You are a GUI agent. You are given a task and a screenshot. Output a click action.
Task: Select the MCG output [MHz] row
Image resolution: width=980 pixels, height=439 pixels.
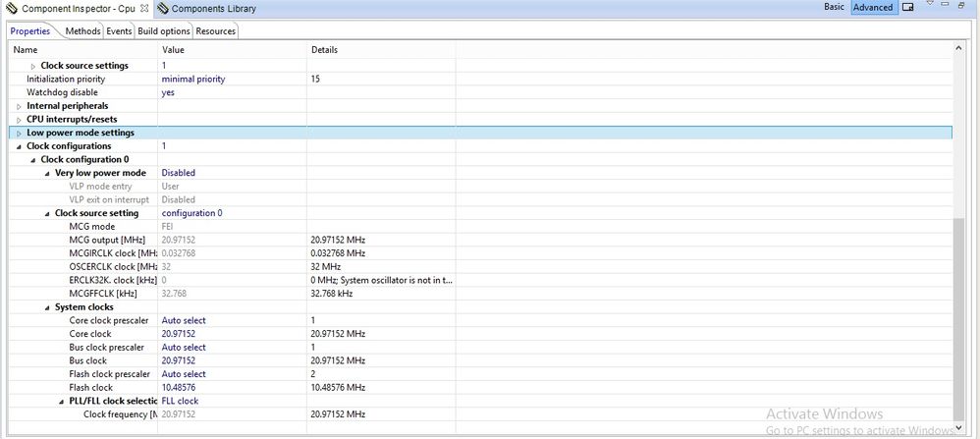pos(481,241)
